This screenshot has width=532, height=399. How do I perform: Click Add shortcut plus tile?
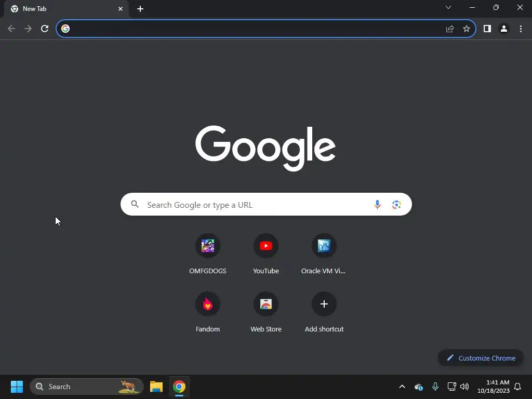point(324,312)
